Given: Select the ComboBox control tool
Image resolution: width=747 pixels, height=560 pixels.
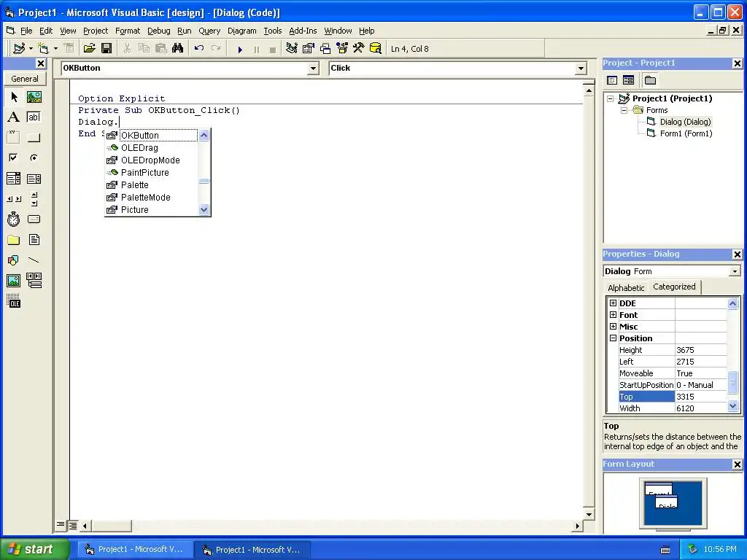Looking at the screenshot, I should point(14,178).
